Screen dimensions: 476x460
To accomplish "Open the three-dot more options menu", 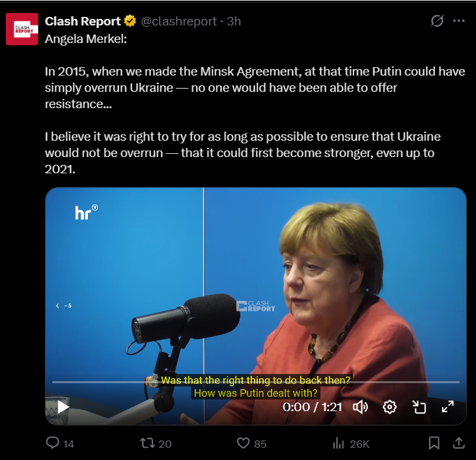I will (458, 21).
